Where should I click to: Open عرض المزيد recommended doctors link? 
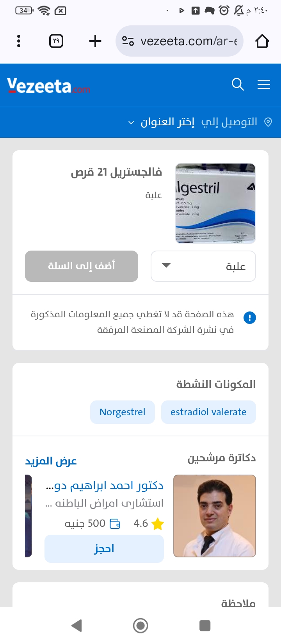coord(51,461)
